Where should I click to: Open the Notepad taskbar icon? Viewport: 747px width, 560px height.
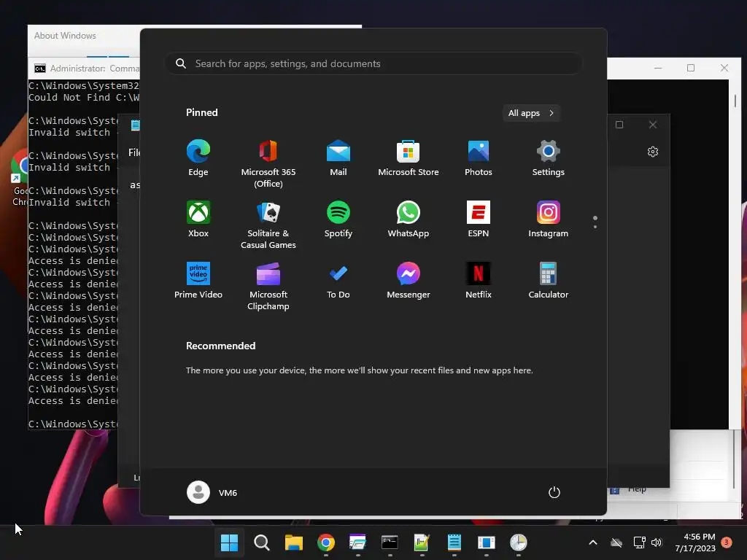click(x=454, y=542)
